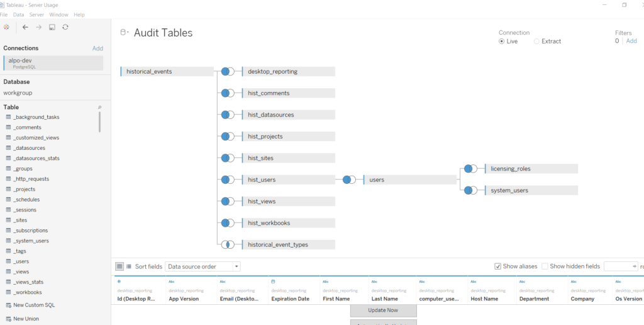Screen dimensions: 644x325
Task: Switch to list view of fields
Action: pos(129,266)
